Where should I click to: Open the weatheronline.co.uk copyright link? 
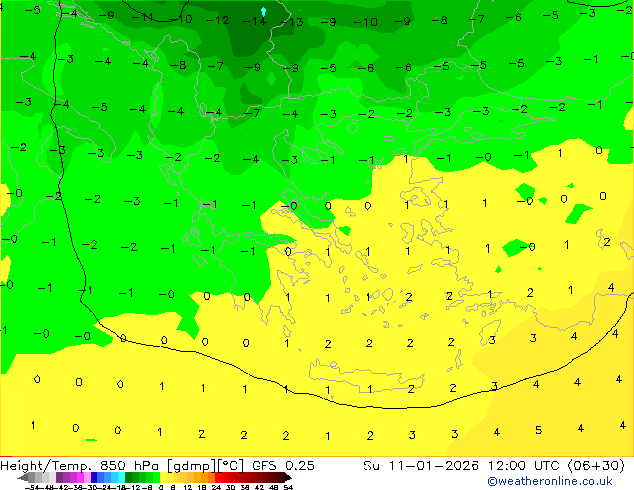click(550, 481)
